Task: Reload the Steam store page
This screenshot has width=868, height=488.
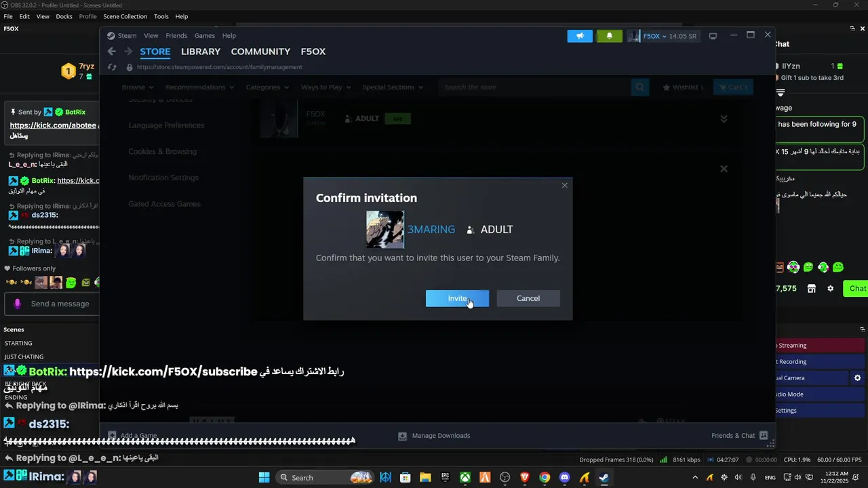Action: [x=113, y=67]
